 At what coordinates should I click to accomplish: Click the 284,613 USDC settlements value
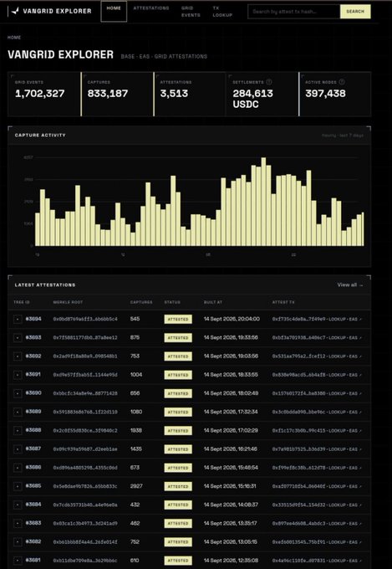click(x=252, y=100)
